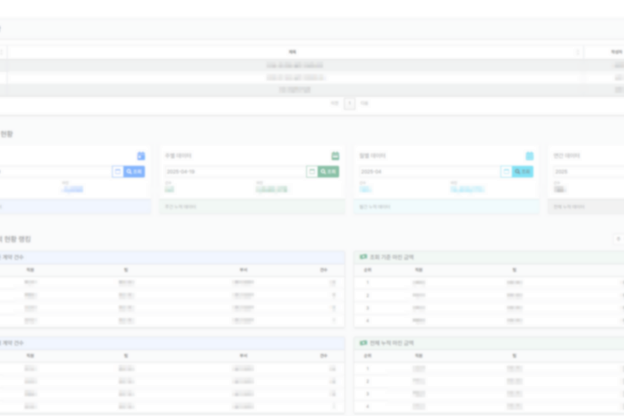Click the cyan icon atop the 2025-04 card

click(530, 156)
